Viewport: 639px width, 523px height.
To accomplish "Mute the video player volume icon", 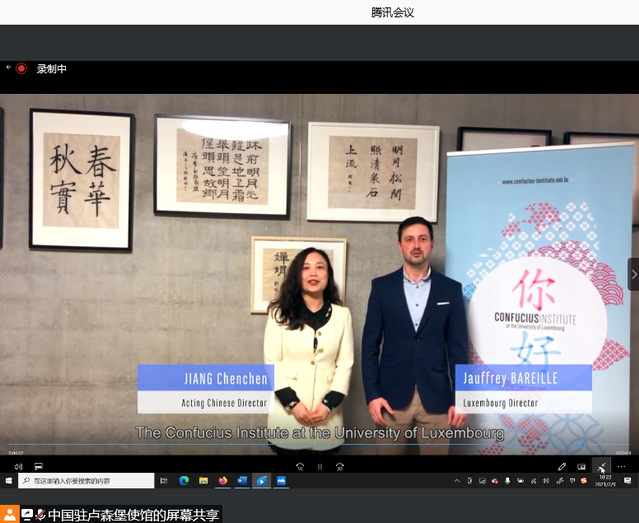I will [18, 466].
